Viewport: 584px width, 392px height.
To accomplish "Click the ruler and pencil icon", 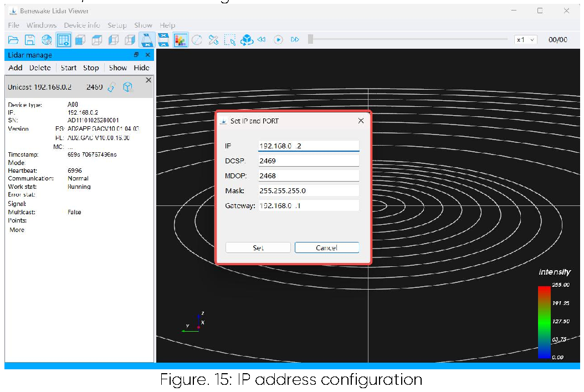I will point(213,40).
